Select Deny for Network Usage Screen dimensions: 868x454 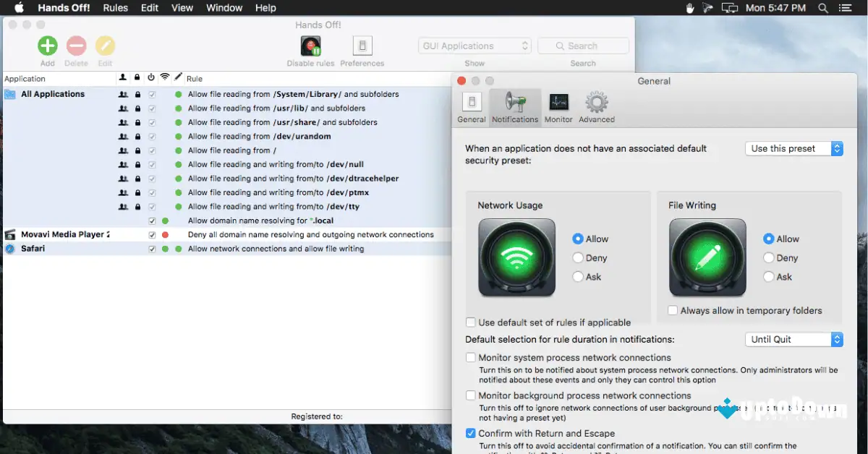coord(579,257)
